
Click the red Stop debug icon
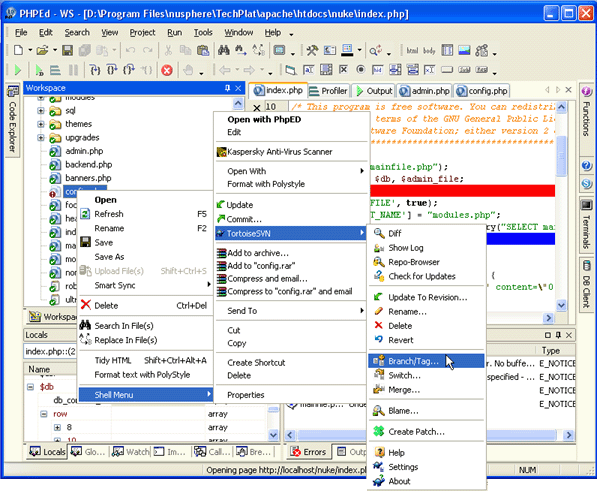(x=167, y=70)
